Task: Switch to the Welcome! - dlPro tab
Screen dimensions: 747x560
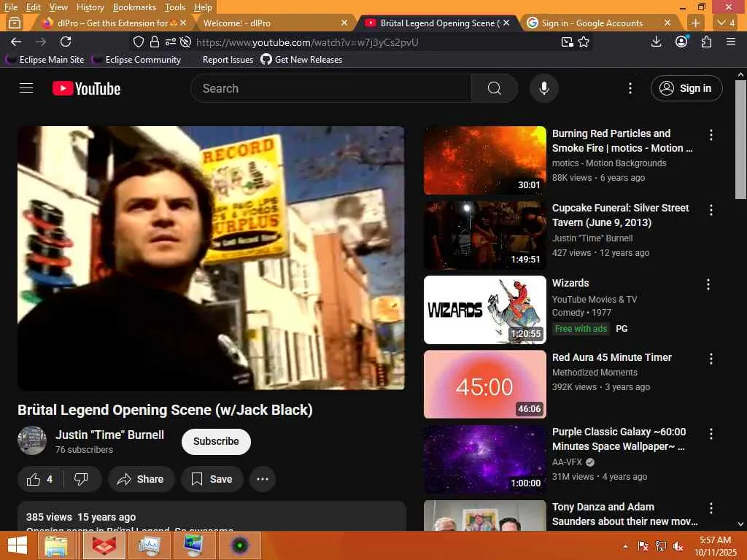Action: (x=274, y=23)
